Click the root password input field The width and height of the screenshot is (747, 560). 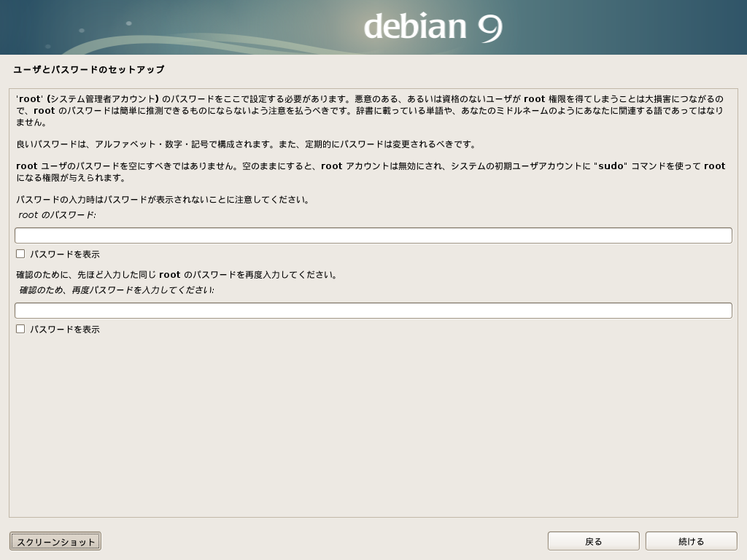tap(373, 236)
